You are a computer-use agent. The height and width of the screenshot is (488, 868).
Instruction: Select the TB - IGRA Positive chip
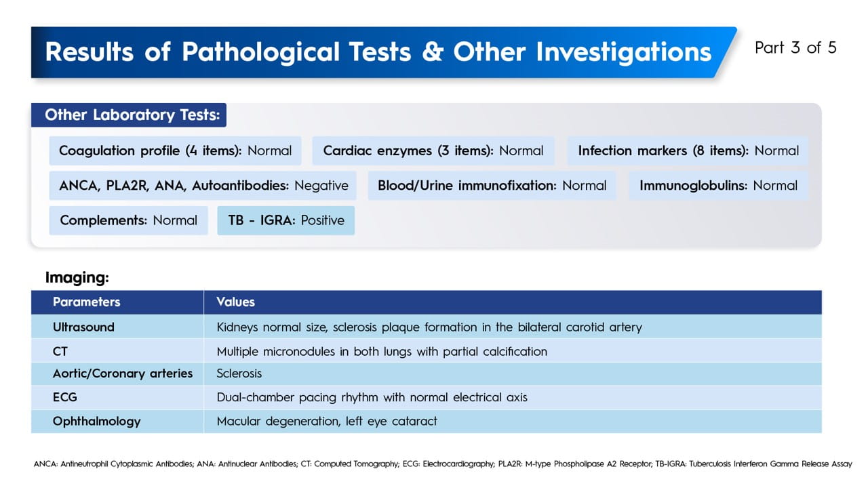tap(285, 220)
